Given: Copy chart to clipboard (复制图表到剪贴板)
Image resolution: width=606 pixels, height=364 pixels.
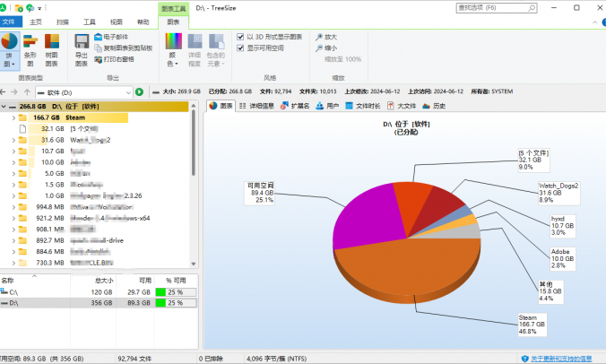Looking at the screenshot, I should point(124,48).
